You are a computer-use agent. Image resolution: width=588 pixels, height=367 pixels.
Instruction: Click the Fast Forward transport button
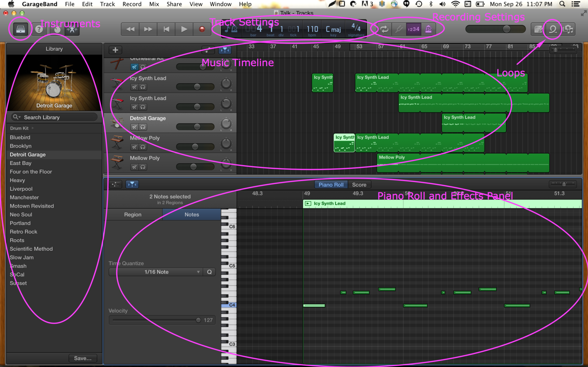pos(148,29)
